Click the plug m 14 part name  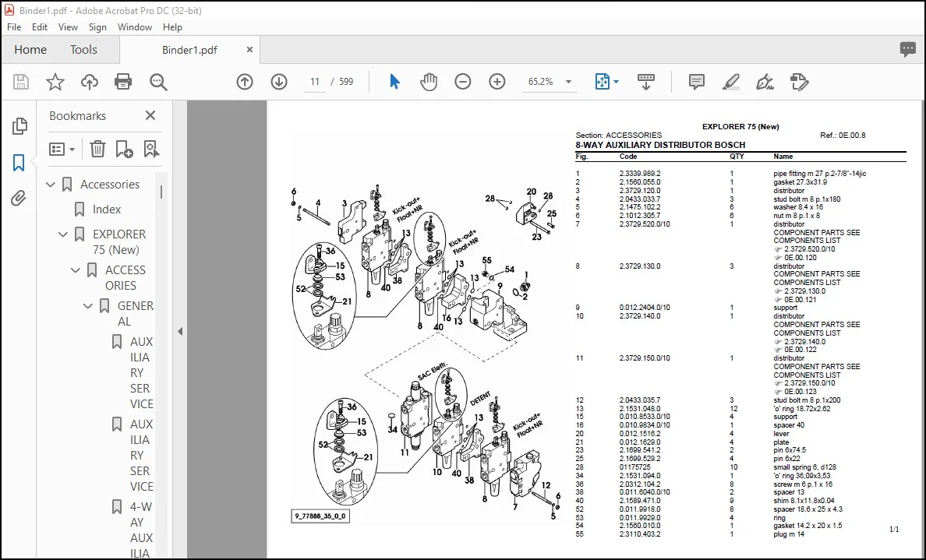point(789,534)
